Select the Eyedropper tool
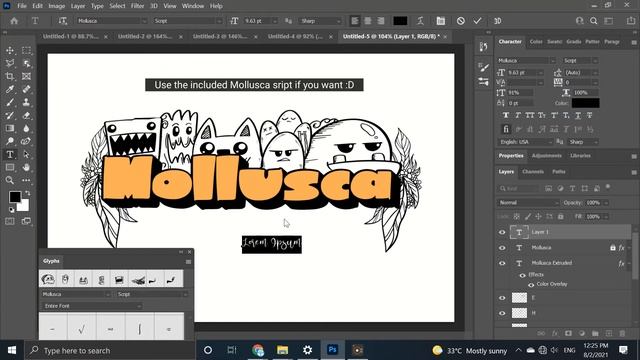The image size is (640, 360). [x=10, y=89]
